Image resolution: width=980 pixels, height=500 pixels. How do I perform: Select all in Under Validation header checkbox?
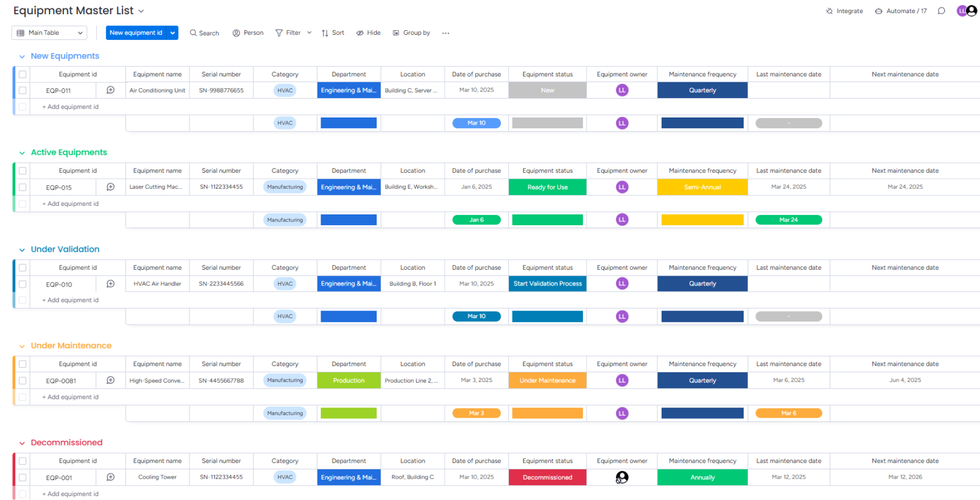point(22,268)
